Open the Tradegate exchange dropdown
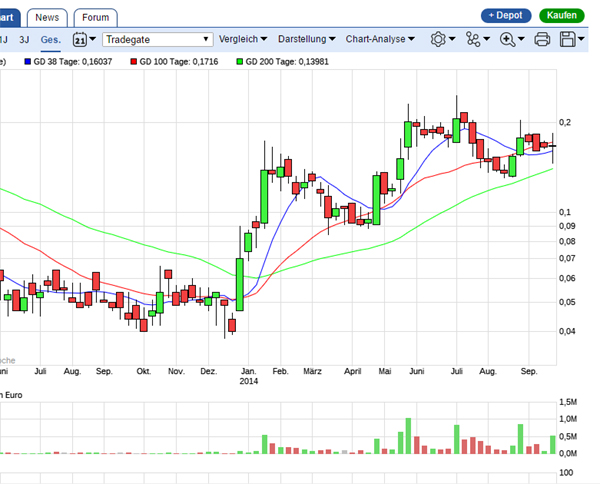 tap(158, 39)
